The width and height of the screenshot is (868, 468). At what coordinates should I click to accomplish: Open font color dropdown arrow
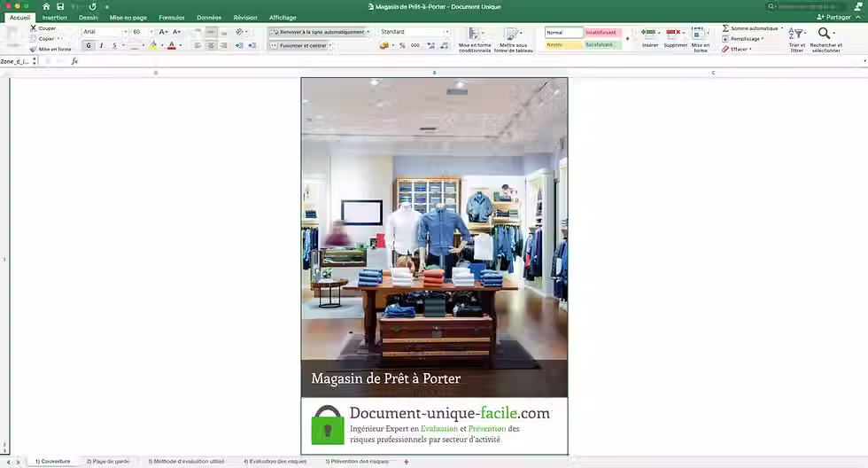(181, 45)
